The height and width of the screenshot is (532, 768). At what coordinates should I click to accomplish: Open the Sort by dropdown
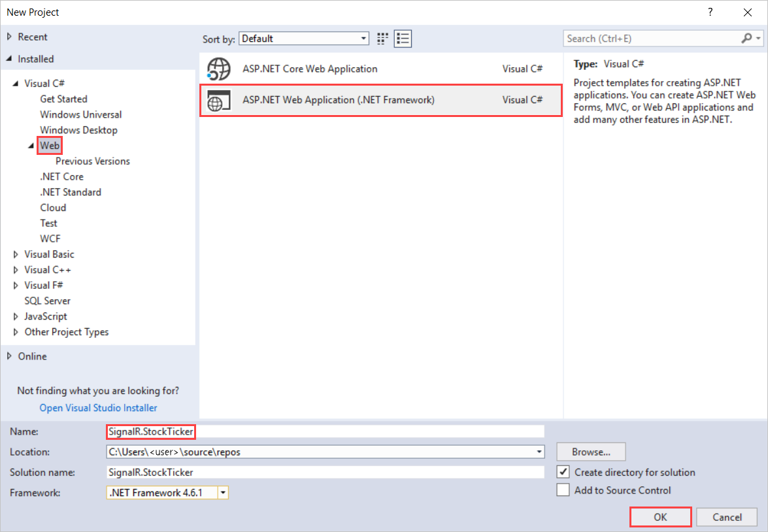click(363, 38)
